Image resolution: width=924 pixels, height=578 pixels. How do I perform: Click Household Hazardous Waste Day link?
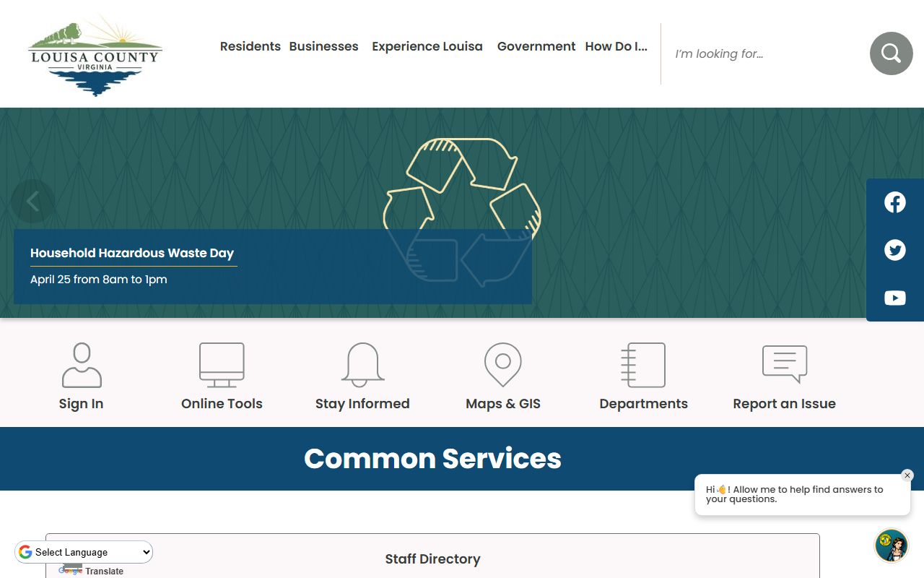[x=132, y=253]
